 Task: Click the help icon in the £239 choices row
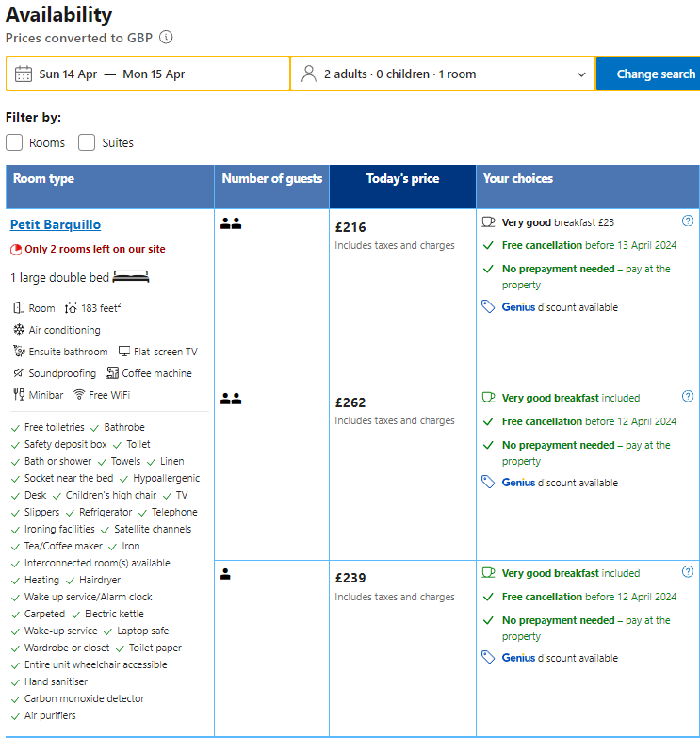688,571
